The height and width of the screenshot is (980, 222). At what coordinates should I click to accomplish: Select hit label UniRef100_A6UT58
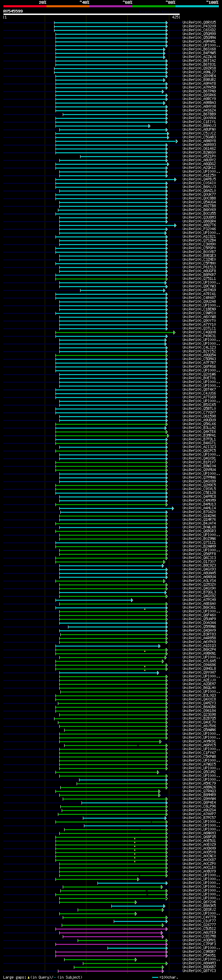[199, 932]
